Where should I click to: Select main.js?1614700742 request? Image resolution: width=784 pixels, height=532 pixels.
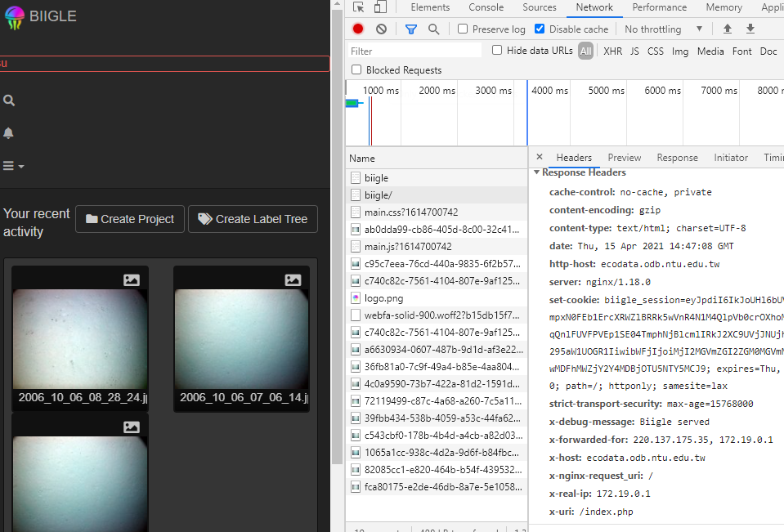437,247
